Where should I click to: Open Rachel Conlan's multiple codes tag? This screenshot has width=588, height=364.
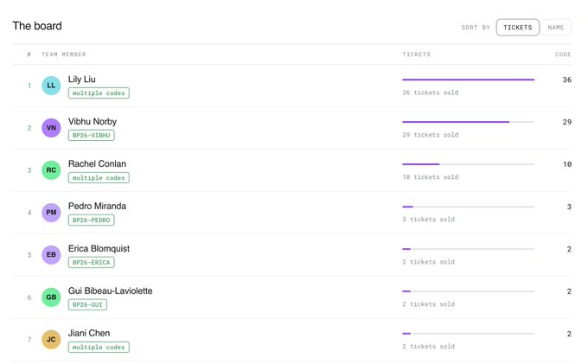(99, 178)
